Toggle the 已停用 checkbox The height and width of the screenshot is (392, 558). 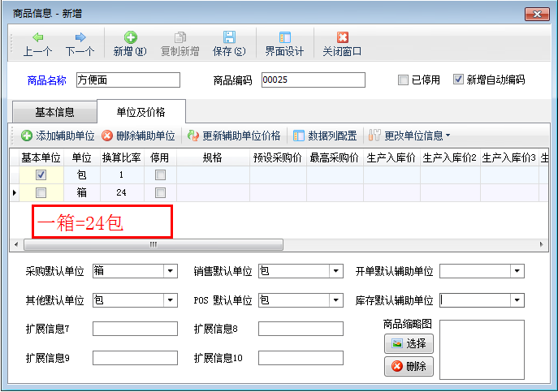click(403, 80)
